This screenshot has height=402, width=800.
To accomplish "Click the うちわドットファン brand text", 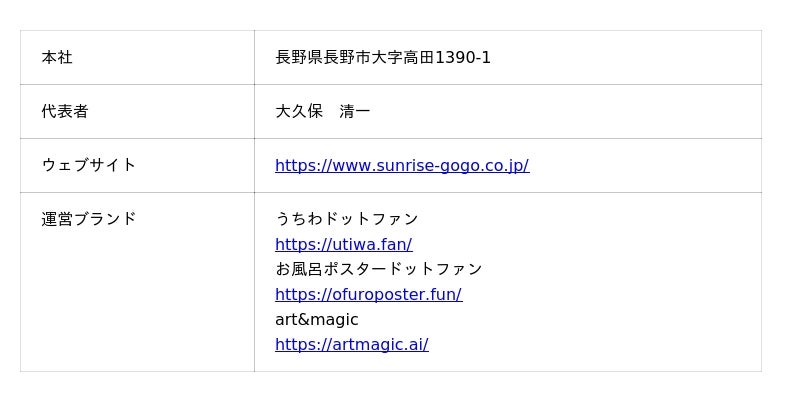I will [x=346, y=219].
